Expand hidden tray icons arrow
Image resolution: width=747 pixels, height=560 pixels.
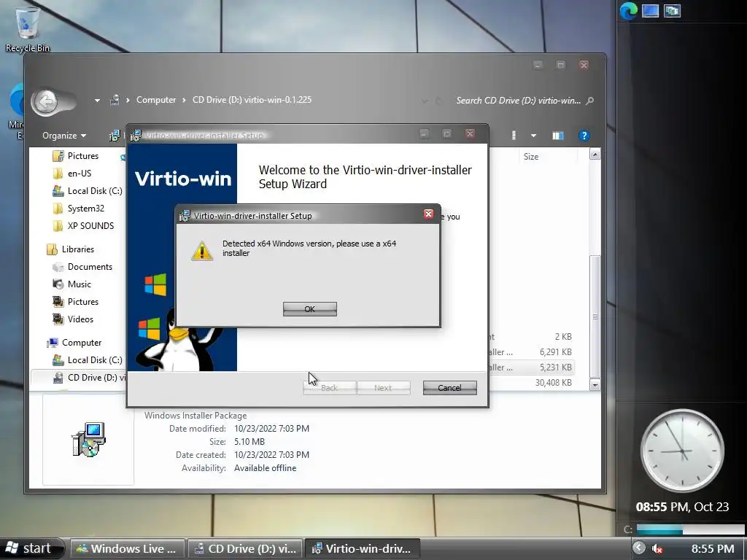click(x=638, y=548)
